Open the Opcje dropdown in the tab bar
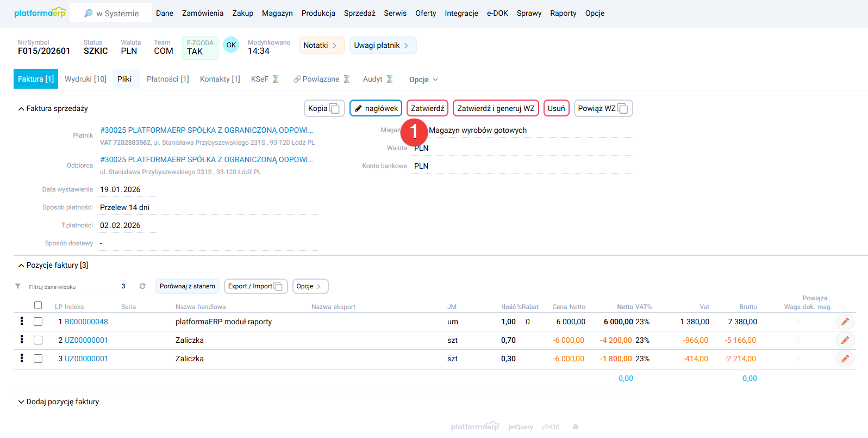 click(423, 79)
